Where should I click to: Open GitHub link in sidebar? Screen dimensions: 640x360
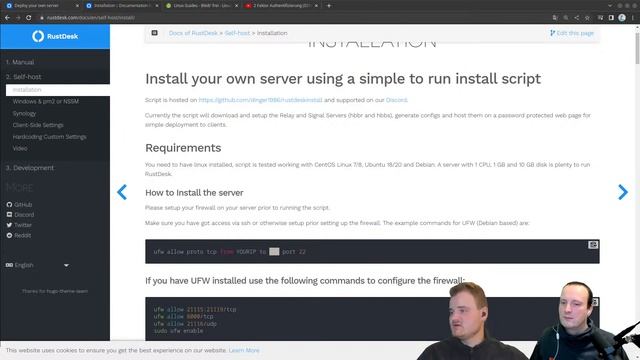coord(19,204)
